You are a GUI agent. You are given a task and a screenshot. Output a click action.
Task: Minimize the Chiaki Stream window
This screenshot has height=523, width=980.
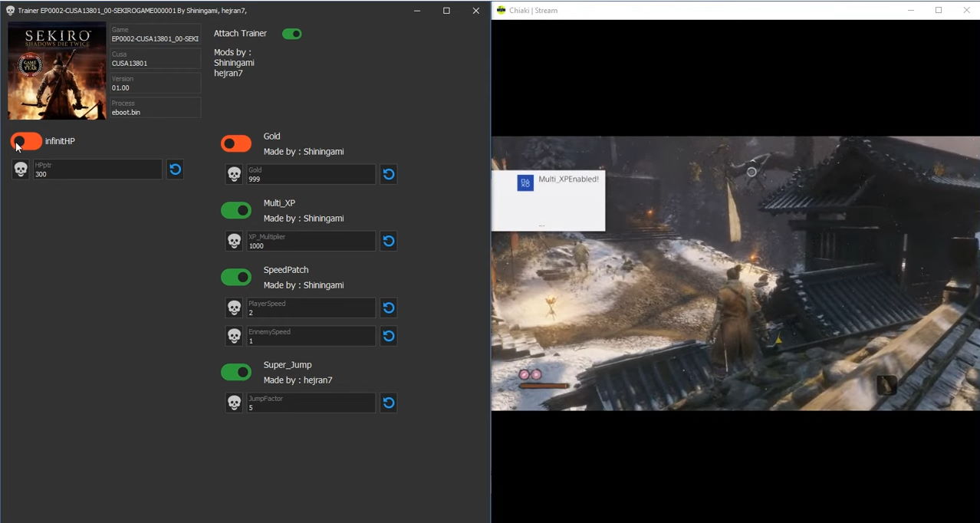[x=910, y=10]
